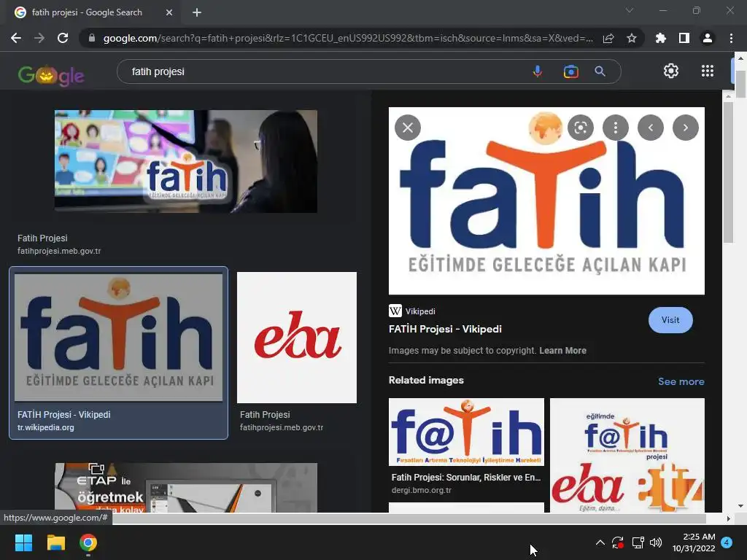Image resolution: width=747 pixels, height=560 pixels.
Task: Reload the current page
Action: pyautogui.click(x=63, y=38)
